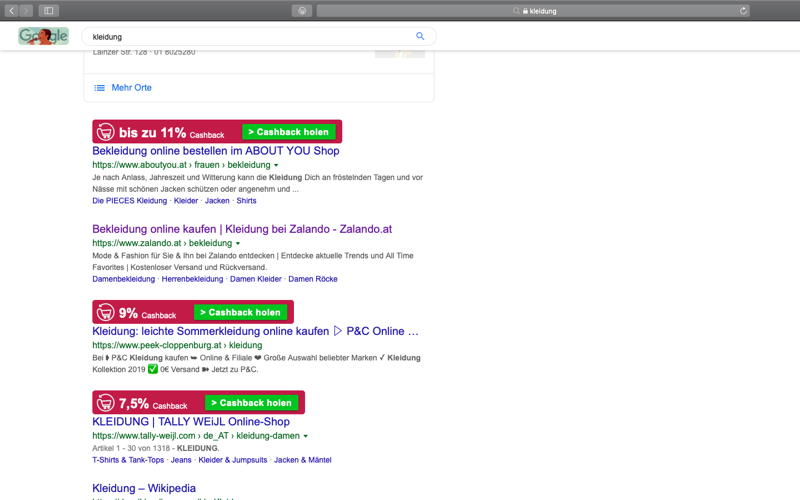The image size is (800, 500).
Task: Click the Safari address bar
Action: click(x=533, y=11)
